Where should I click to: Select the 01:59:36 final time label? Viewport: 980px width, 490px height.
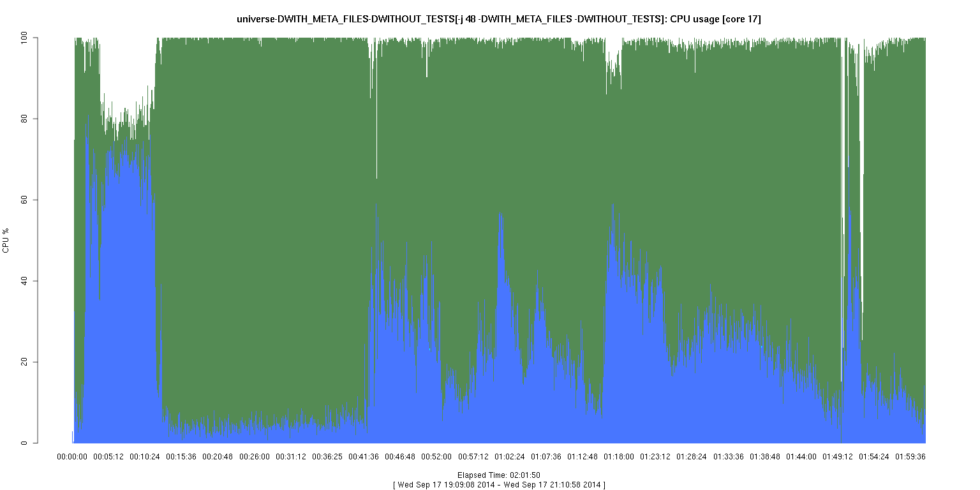[910, 457]
